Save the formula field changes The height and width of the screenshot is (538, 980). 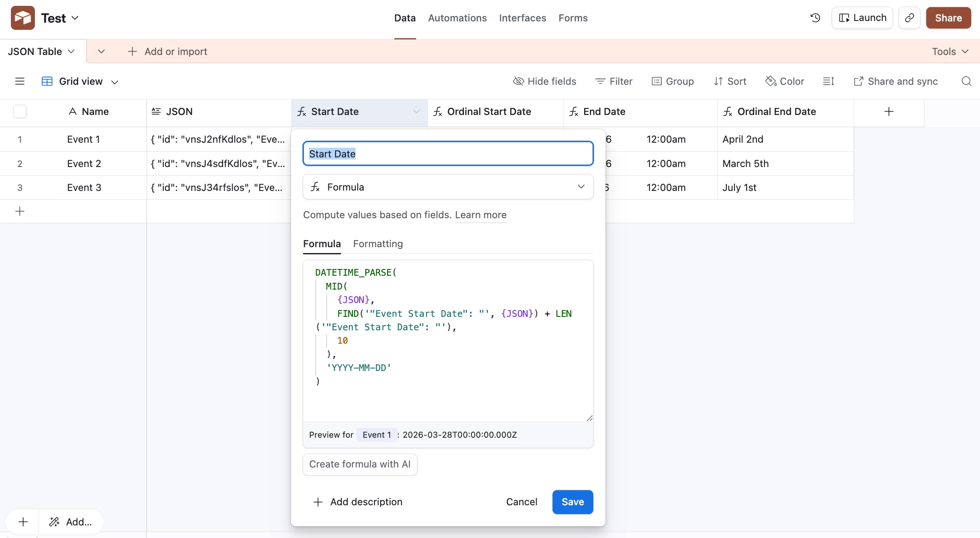pos(572,502)
